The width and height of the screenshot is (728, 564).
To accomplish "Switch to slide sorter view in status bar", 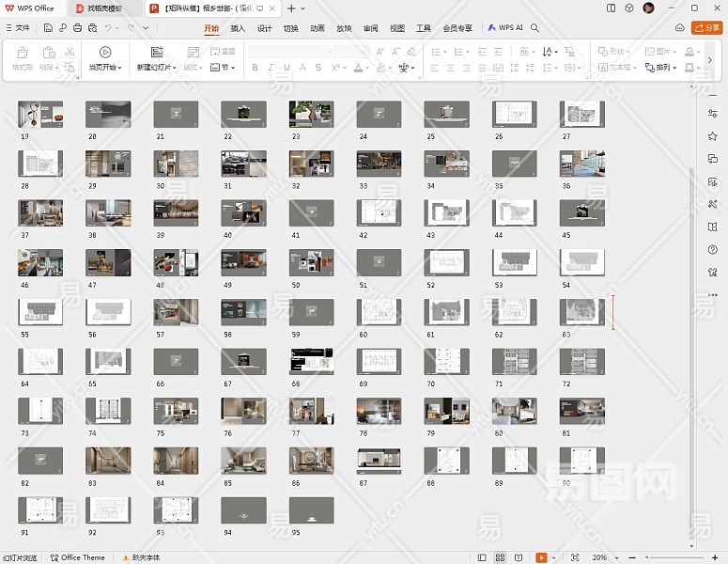I will 500,557.
